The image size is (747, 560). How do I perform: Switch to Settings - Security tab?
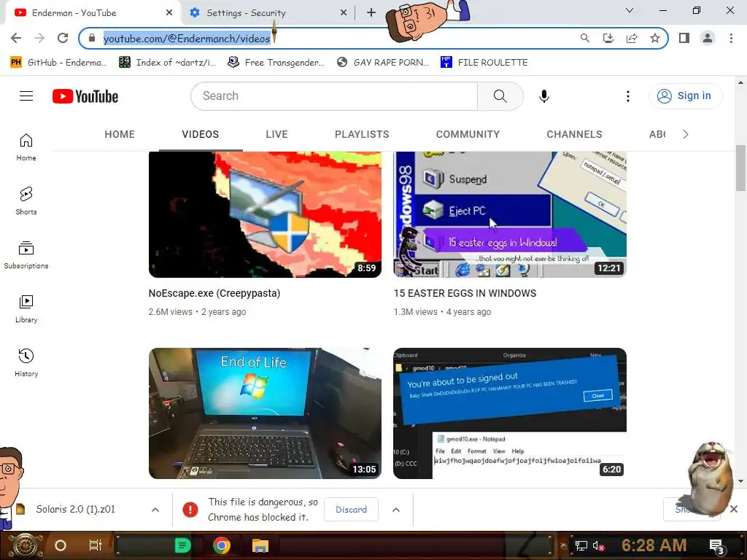267,13
